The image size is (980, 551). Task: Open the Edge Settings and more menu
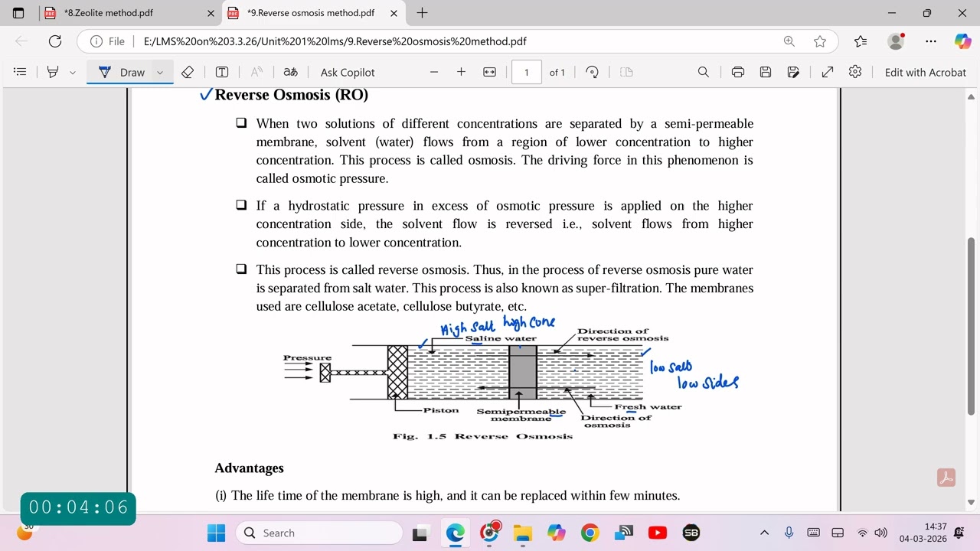point(930,41)
